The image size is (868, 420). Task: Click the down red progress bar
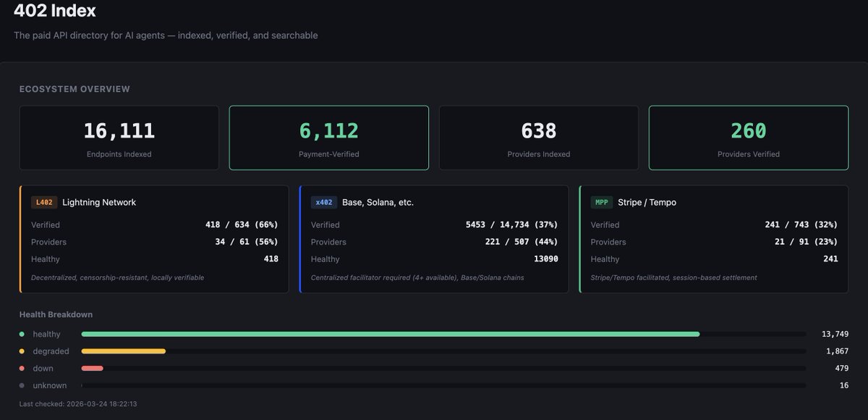coord(93,369)
